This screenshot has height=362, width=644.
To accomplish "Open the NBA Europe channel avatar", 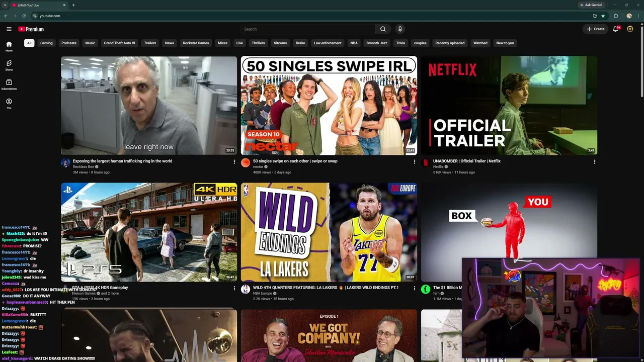I will [x=246, y=289].
